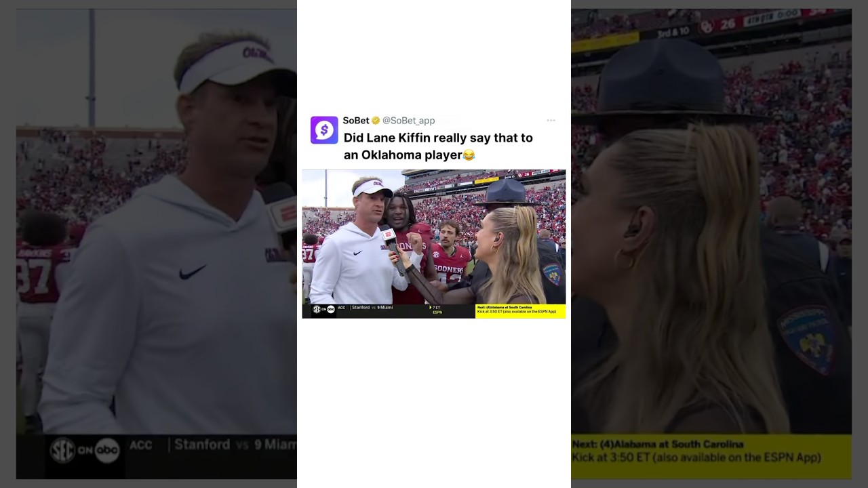Click the blurred Stanford vs 9 Miami ticker at the left
Viewport: 868px width, 488px height.
235,445
